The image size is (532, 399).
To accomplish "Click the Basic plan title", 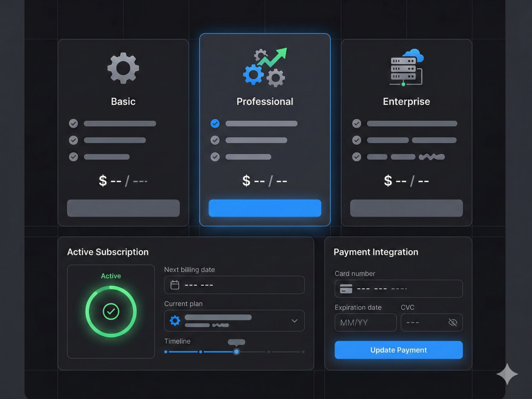I will (x=123, y=102).
